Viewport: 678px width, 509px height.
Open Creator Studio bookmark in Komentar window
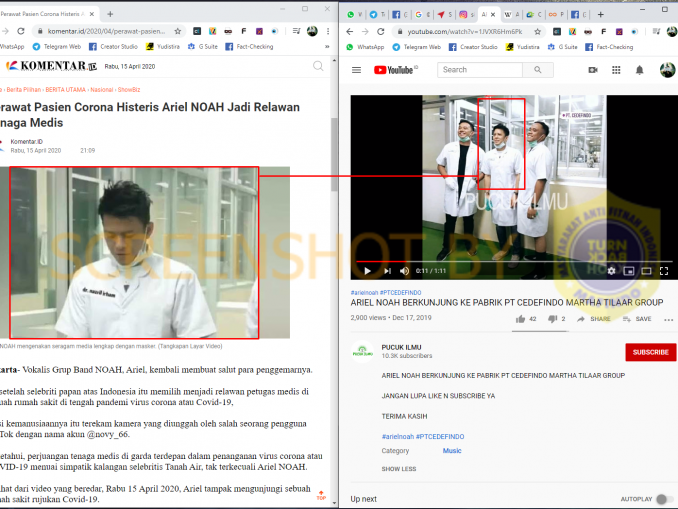coord(113,46)
